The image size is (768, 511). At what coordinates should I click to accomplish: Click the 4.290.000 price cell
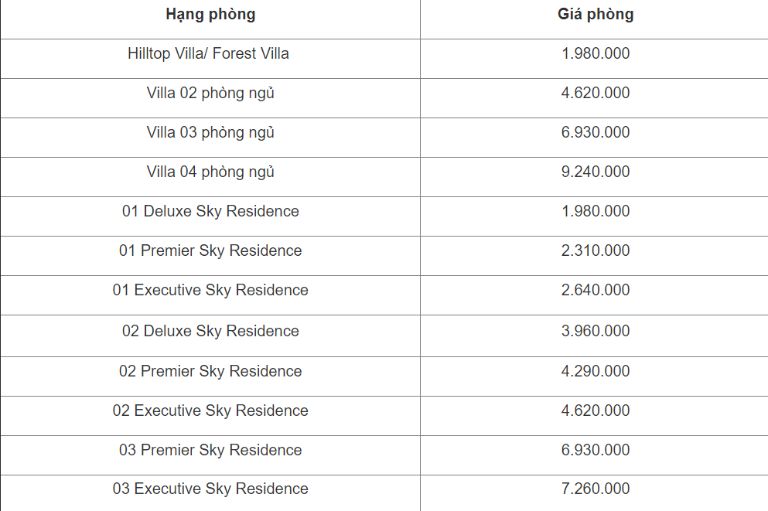(x=594, y=376)
